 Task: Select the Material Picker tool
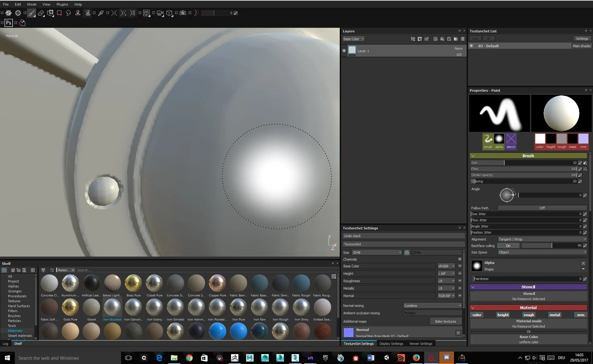(100, 13)
